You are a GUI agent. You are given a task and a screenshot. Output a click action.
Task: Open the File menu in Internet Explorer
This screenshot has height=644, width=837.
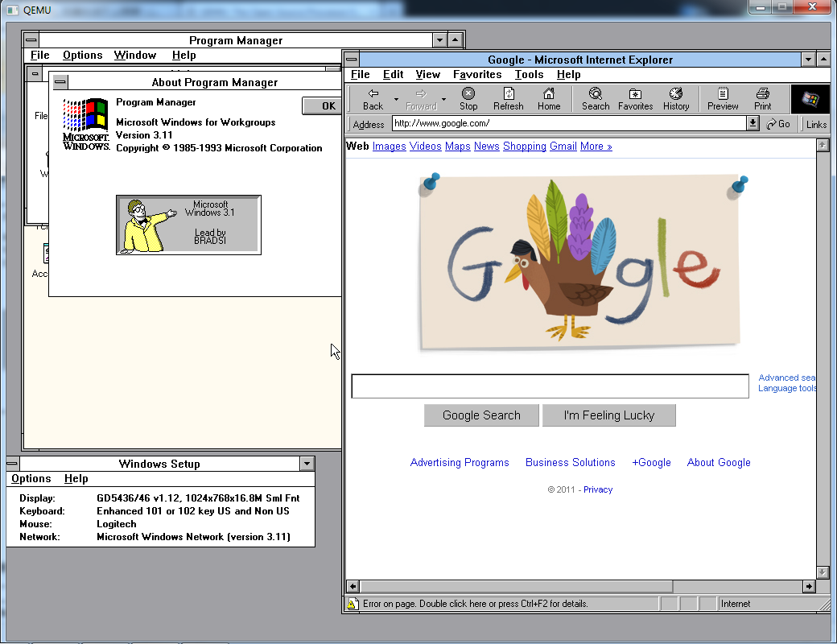[x=361, y=75]
